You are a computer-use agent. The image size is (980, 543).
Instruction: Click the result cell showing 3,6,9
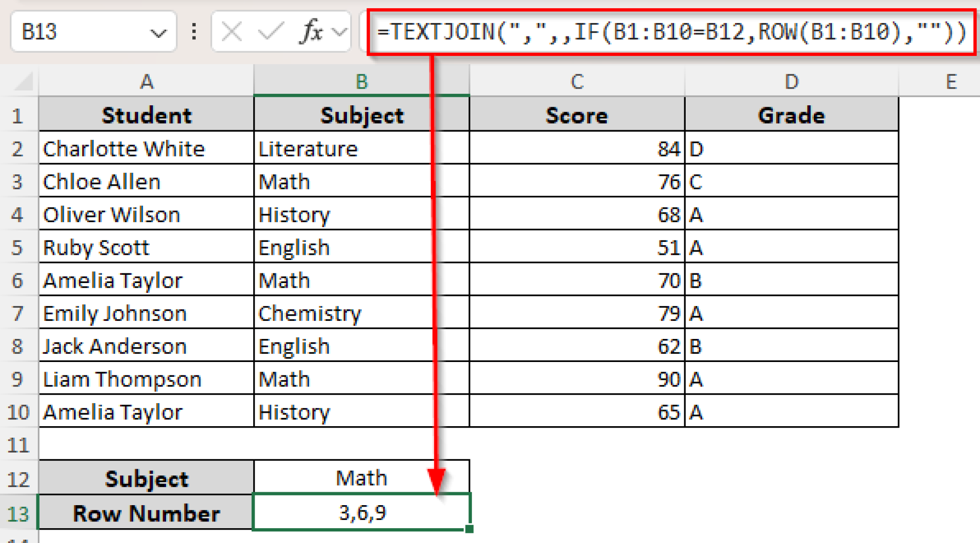[x=361, y=513]
